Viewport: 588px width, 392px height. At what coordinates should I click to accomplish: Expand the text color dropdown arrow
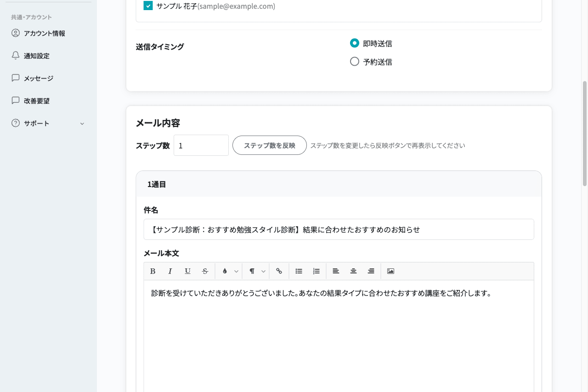click(x=236, y=271)
